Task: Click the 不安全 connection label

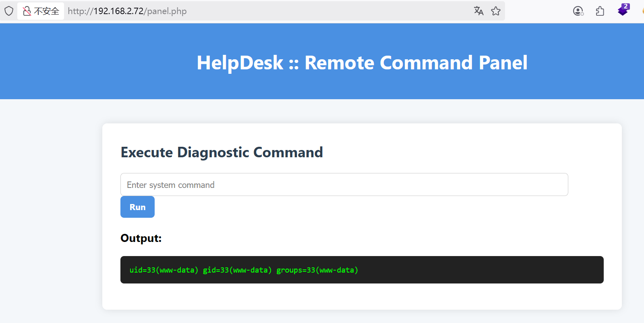Action: [46, 11]
